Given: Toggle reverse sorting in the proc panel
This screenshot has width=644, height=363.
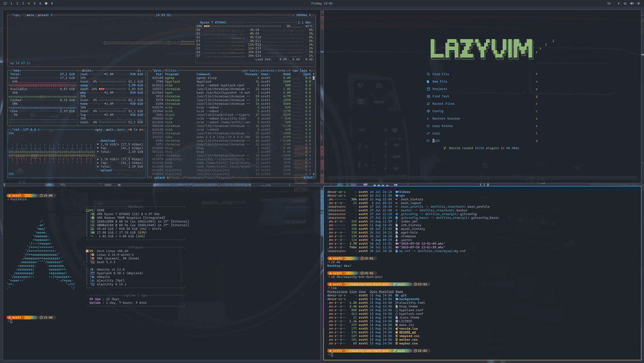Looking at the screenshot, I should click(x=268, y=70).
